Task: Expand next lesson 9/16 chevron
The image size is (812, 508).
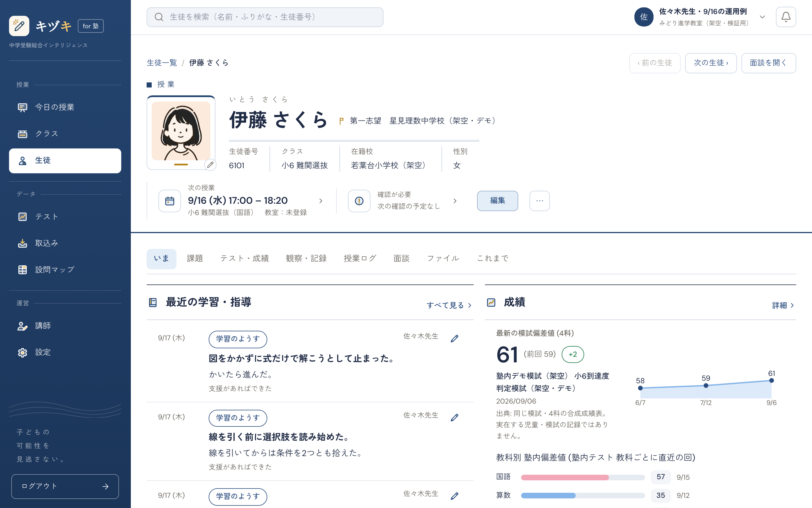Action: pos(321,201)
